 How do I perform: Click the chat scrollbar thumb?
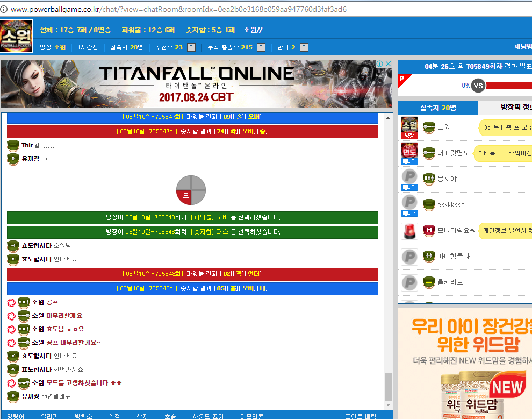[388, 387]
